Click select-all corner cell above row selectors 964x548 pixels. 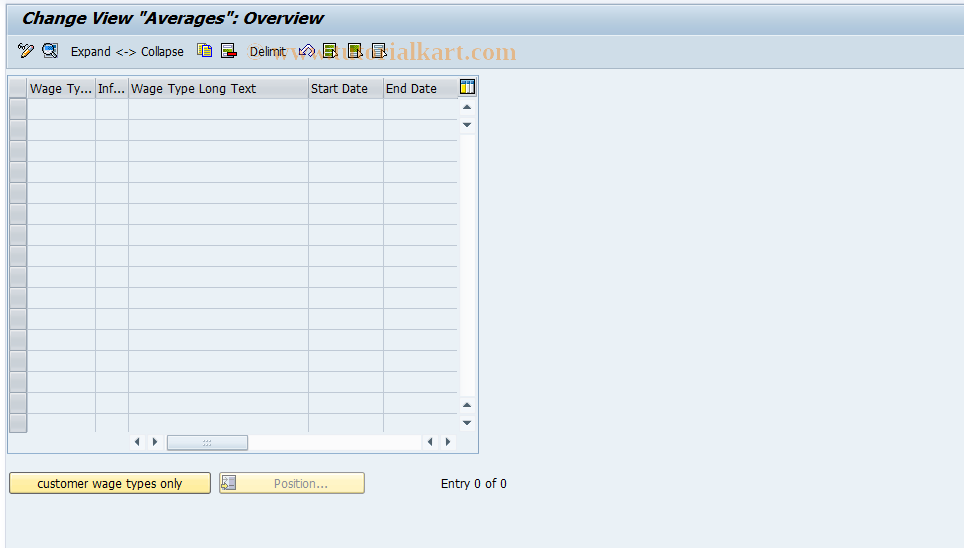(18, 88)
